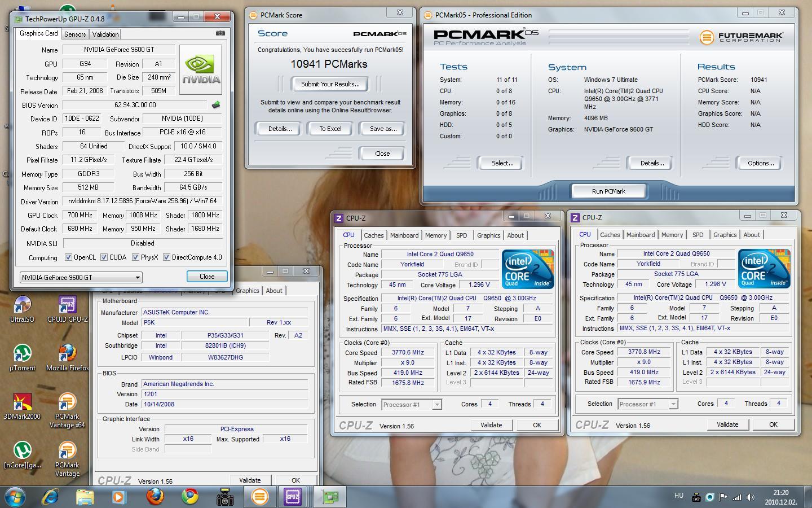Open the CPUID CPU-Z desktop shortcut
812x508 pixels.
67,309
